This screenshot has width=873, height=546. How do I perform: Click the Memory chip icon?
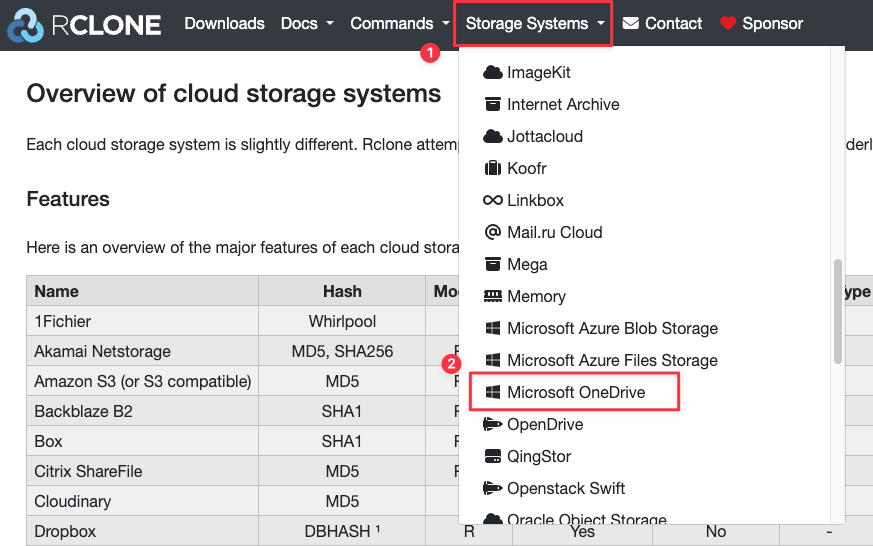(493, 296)
